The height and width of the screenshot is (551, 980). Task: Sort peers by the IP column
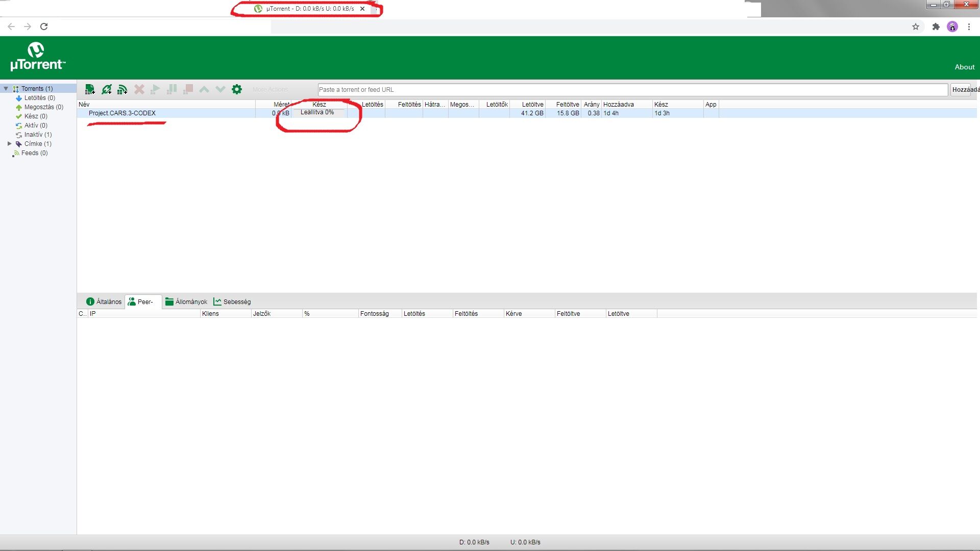(x=144, y=314)
